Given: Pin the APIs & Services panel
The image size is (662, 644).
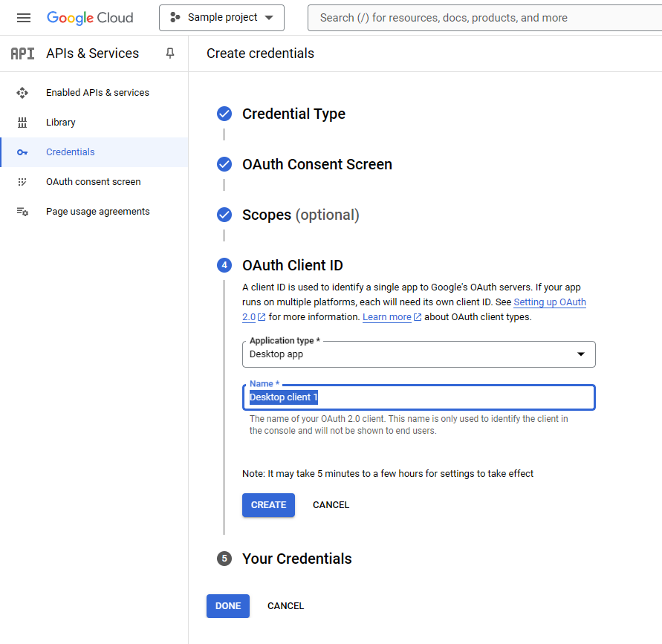Looking at the screenshot, I should click(x=170, y=53).
